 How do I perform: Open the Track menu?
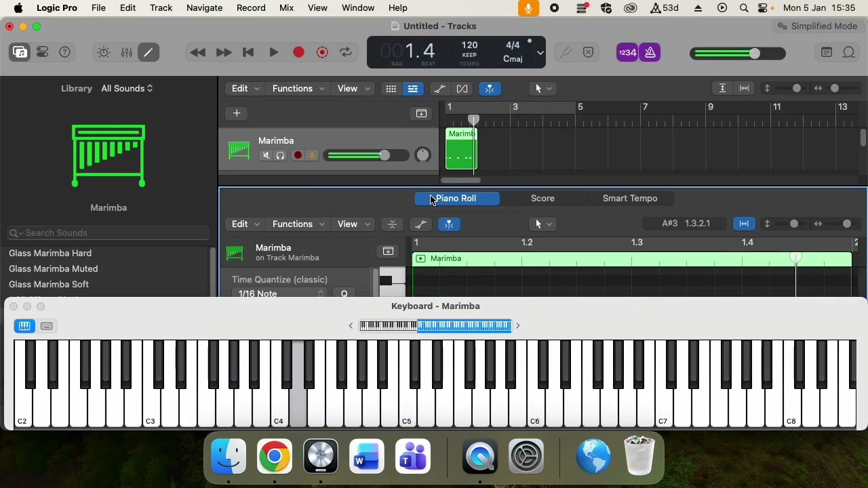[161, 8]
